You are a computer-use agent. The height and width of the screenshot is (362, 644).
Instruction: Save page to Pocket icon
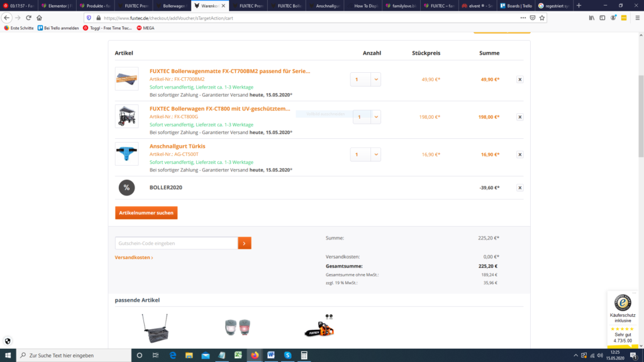533,18
